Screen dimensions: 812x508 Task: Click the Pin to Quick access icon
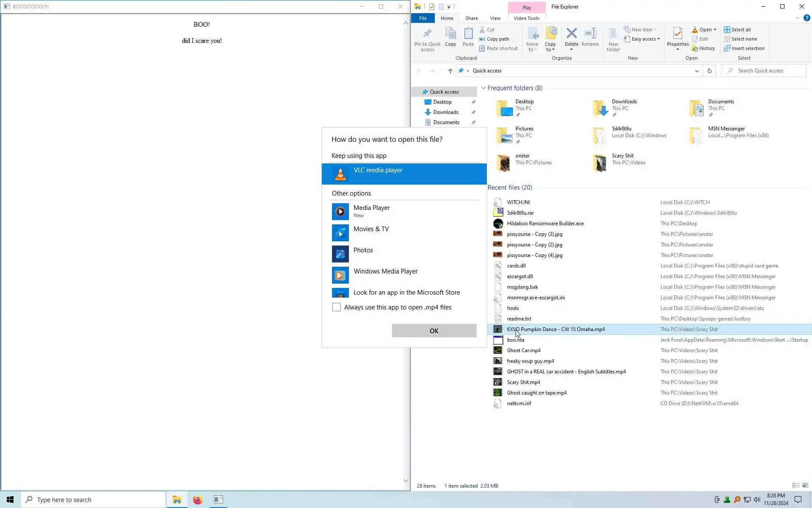tap(427, 34)
